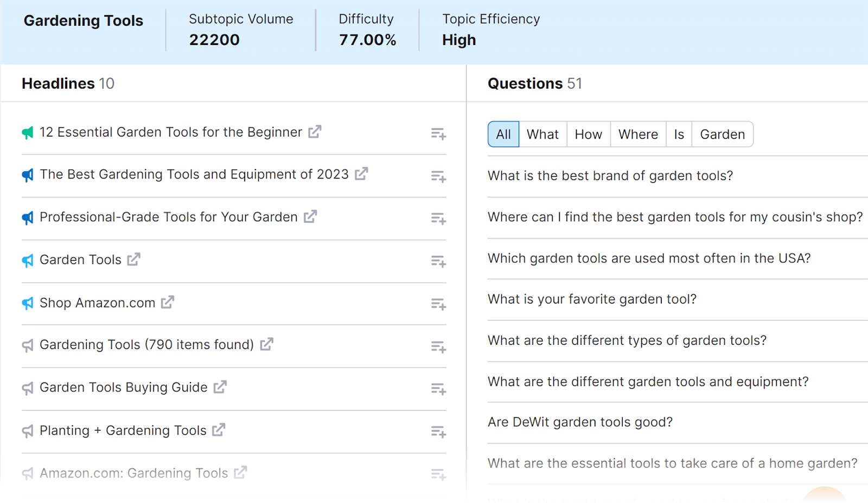This screenshot has width=868, height=503.
Task: Select the "All" questions filter tab
Action: pos(503,134)
